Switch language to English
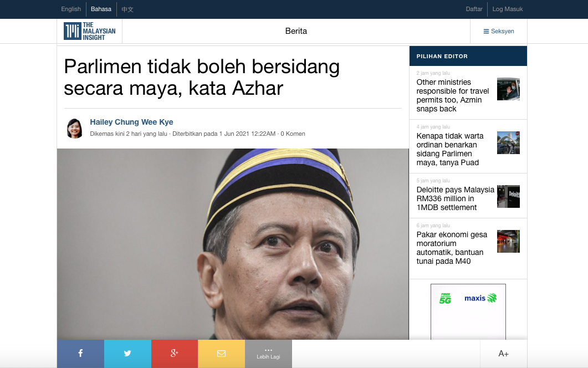This screenshot has width=588, height=368. point(71,9)
